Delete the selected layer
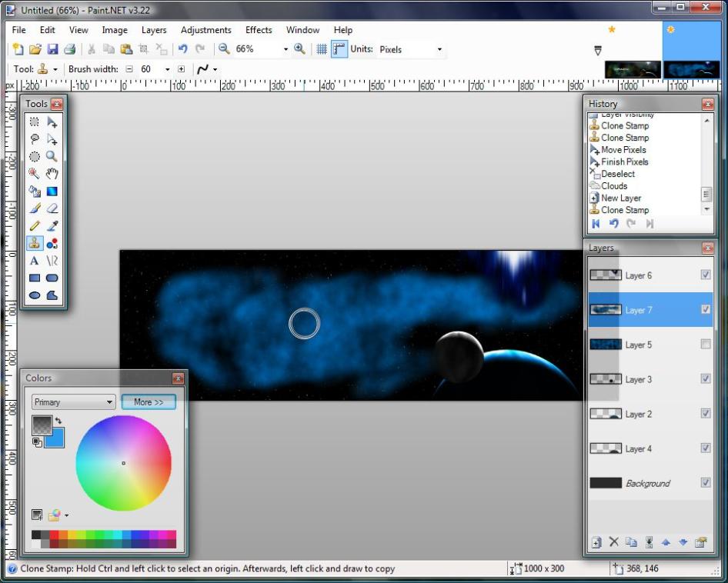Screen dimensions: 728x583 coord(614,542)
